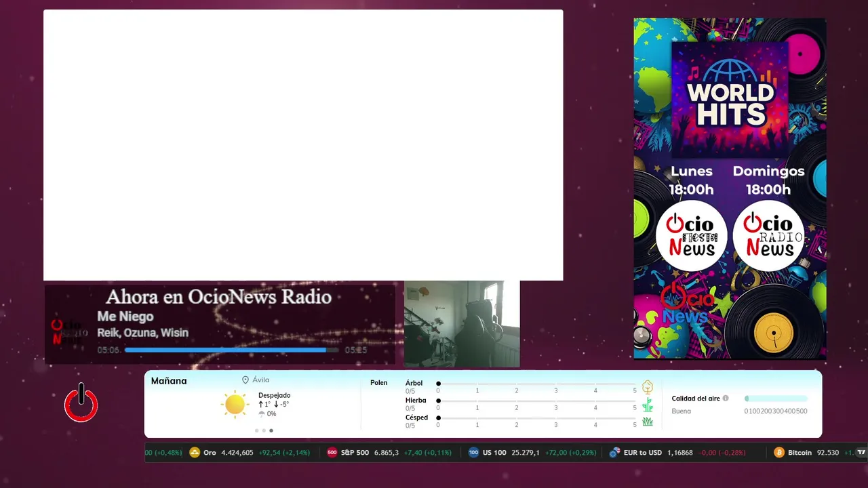Image resolution: width=868 pixels, height=488 pixels.
Task: Click the total time 05:15
Action: click(x=355, y=350)
